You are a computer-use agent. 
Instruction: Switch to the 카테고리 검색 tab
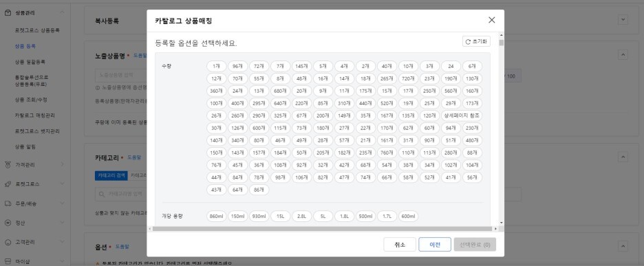pos(111,175)
